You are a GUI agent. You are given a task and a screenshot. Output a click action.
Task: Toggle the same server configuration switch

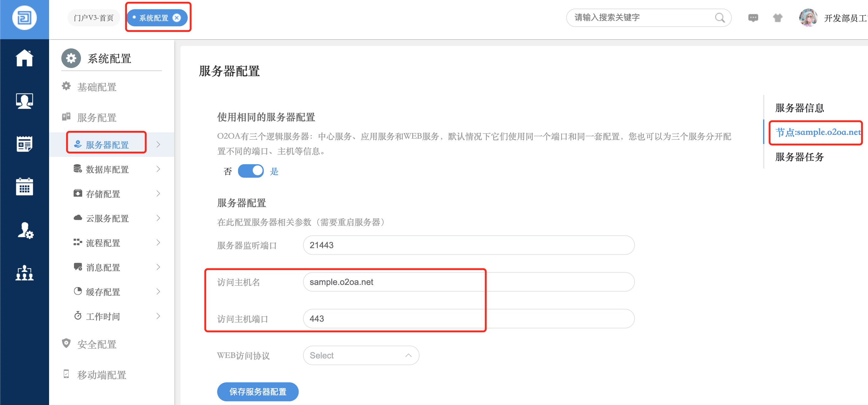251,171
